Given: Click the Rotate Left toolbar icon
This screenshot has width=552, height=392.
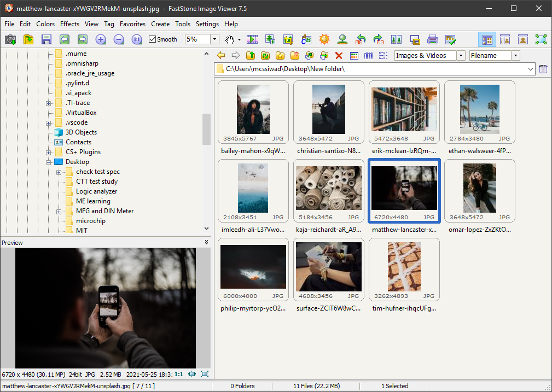Looking at the screenshot, I should tap(360, 39).
